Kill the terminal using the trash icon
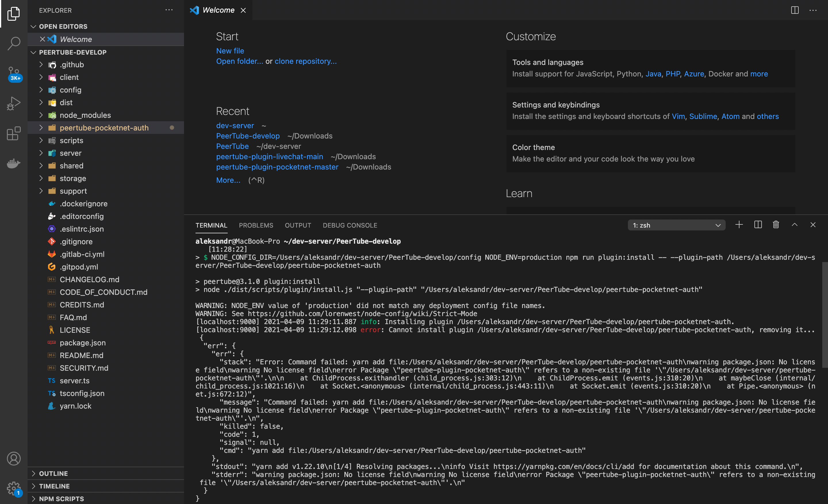This screenshot has width=828, height=504. point(776,225)
